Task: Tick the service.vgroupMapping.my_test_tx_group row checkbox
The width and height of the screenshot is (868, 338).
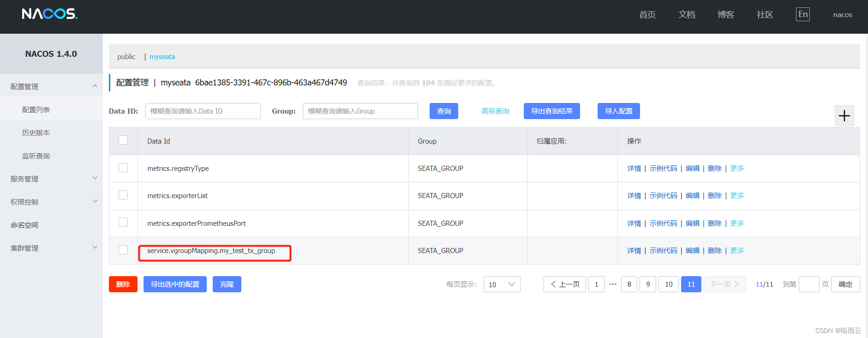Action: pos(123,250)
